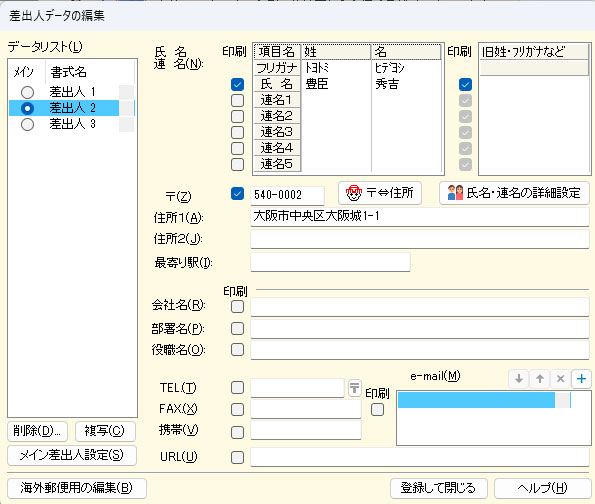Toggle print checkbox for 連名1 row

[x=238, y=100]
